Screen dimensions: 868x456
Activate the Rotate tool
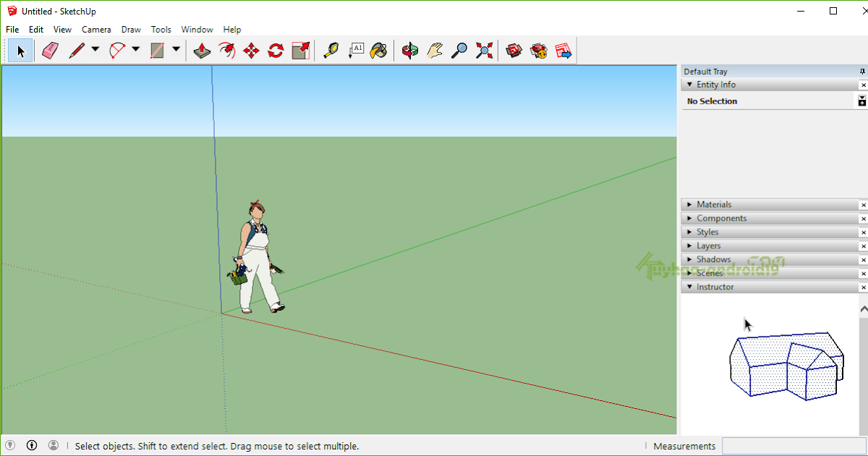pos(276,51)
